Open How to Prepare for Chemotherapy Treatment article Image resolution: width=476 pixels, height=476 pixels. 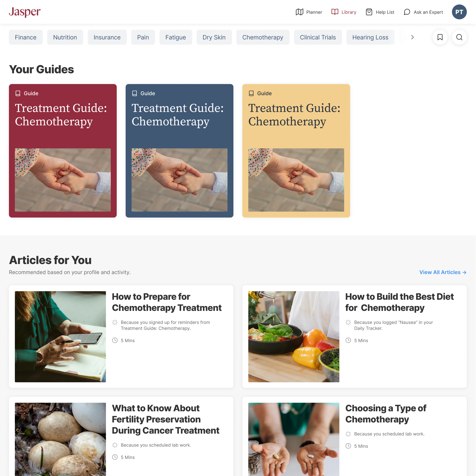point(121,336)
